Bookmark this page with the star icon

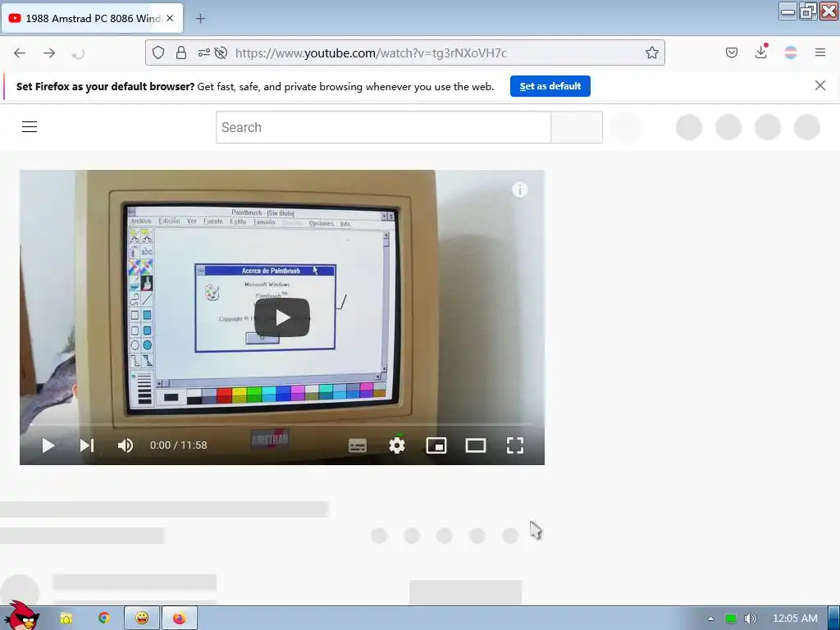click(x=652, y=52)
